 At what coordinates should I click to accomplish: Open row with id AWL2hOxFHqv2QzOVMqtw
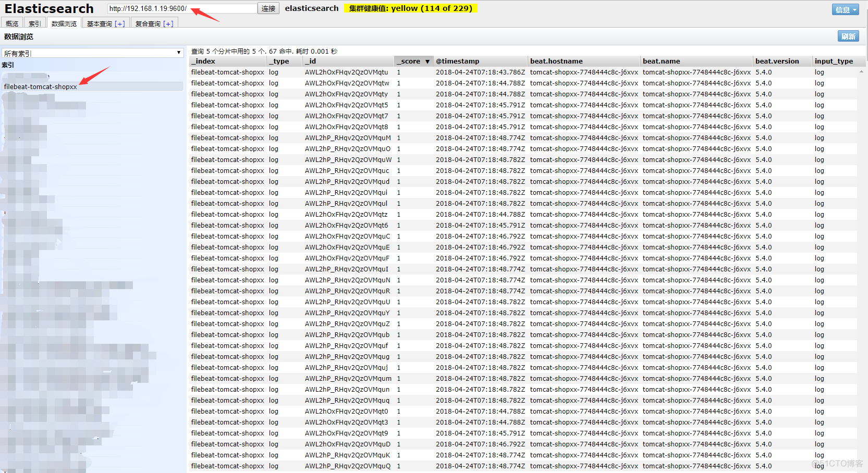pyautogui.click(x=523, y=83)
